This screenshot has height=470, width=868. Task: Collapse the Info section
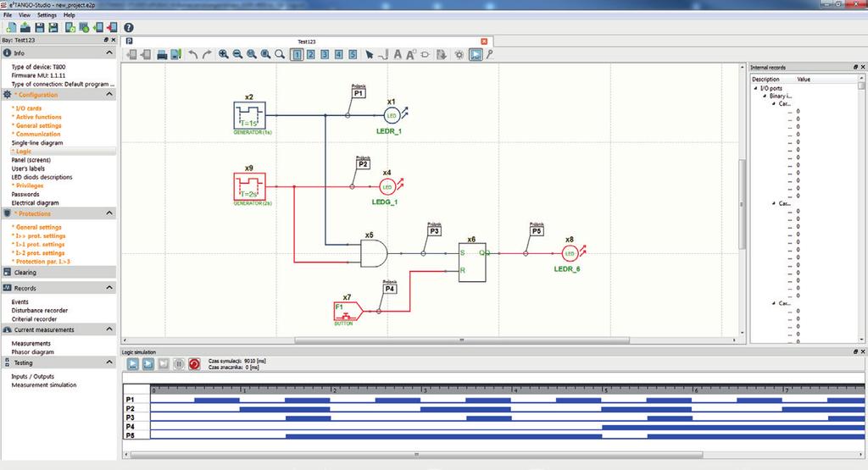pyautogui.click(x=109, y=53)
